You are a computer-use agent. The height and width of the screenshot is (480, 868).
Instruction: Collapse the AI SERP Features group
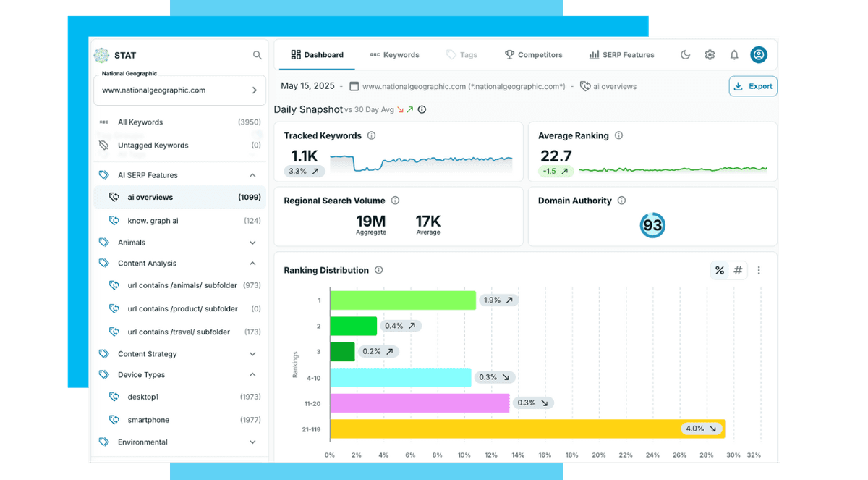coord(252,175)
